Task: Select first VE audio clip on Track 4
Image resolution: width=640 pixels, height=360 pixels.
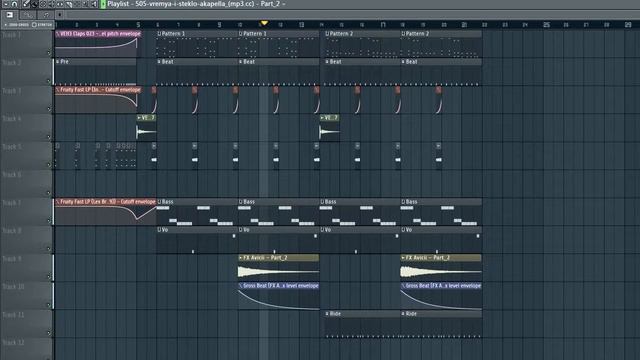Action: coord(146,127)
